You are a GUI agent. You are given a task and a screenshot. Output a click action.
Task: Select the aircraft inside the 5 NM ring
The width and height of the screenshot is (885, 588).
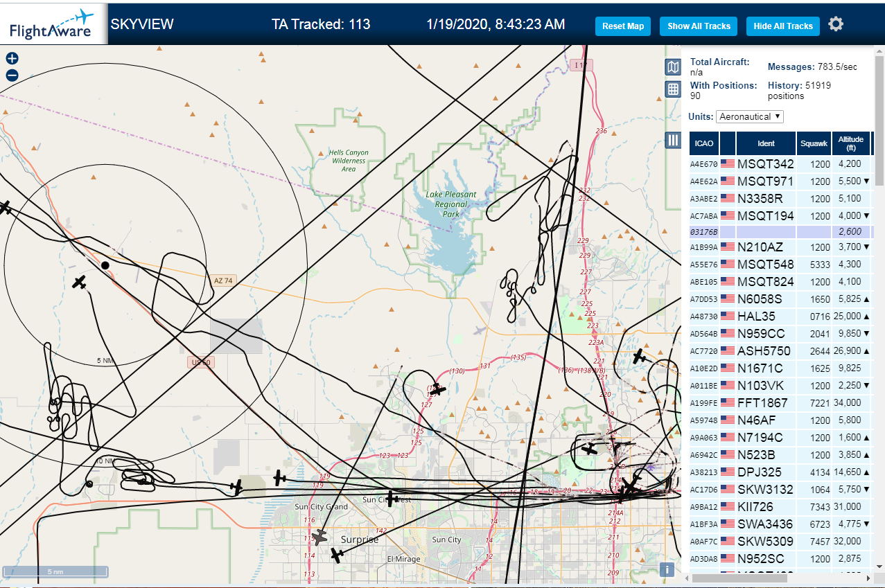pos(80,282)
